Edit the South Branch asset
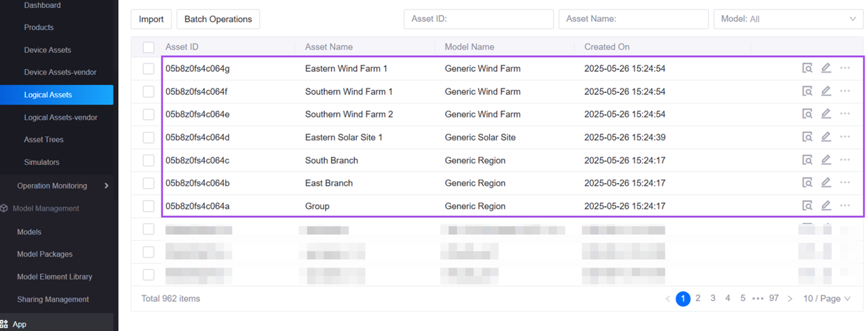Image resolution: width=868 pixels, height=331 pixels. pos(826,160)
